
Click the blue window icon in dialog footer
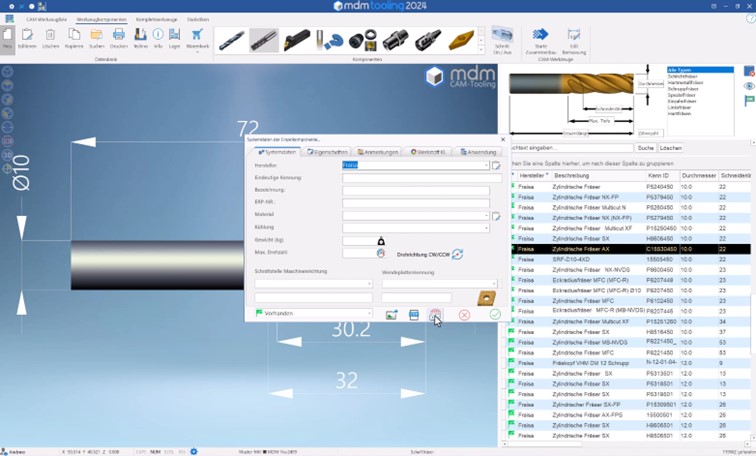point(414,315)
